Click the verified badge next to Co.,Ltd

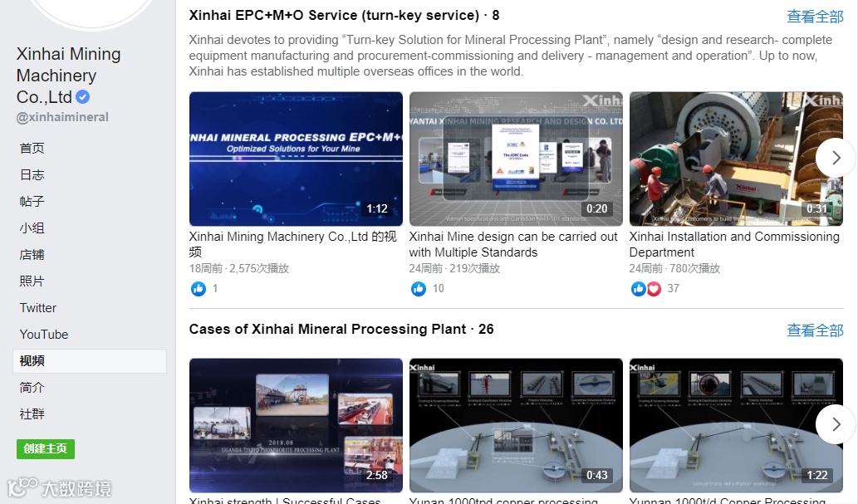pos(82,97)
